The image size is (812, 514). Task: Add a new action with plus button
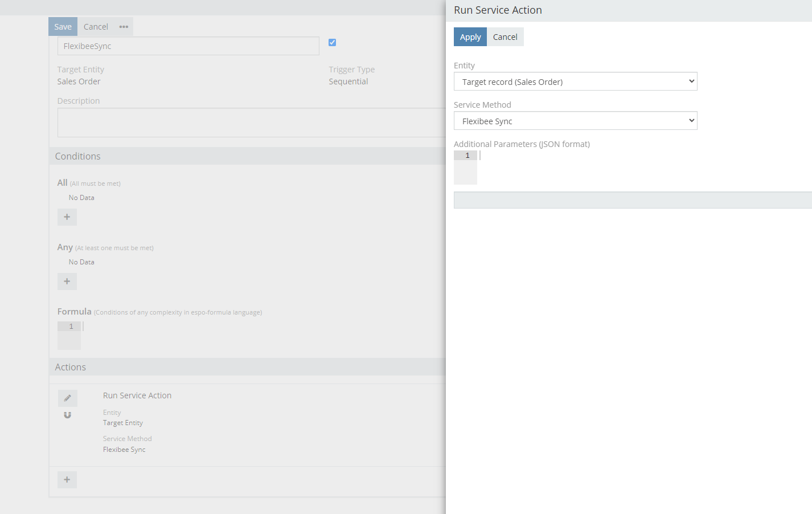click(67, 480)
